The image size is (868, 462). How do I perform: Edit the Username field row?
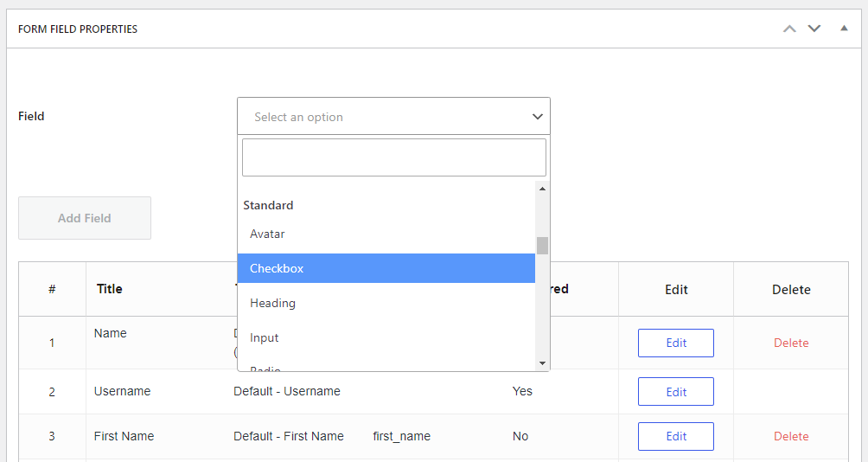pos(675,391)
